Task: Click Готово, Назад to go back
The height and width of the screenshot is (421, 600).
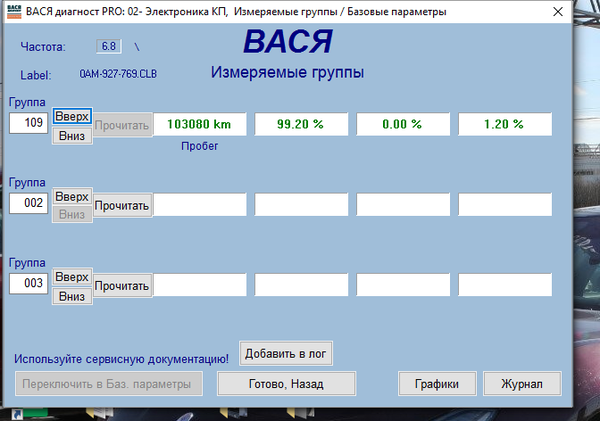Action: pyautogui.click(x=286, y=383)
